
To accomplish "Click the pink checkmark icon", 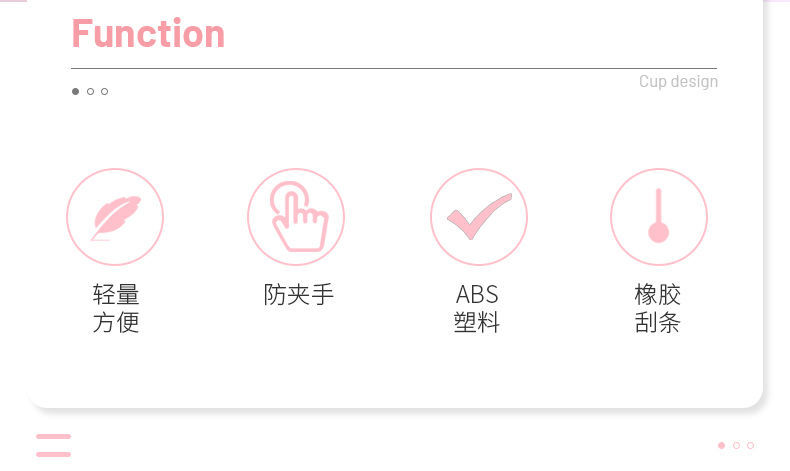I will click(x=478, y=217).
